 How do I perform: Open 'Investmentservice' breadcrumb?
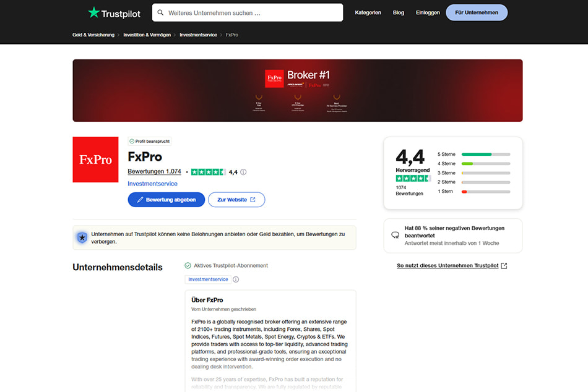click(x=199, y=35)
